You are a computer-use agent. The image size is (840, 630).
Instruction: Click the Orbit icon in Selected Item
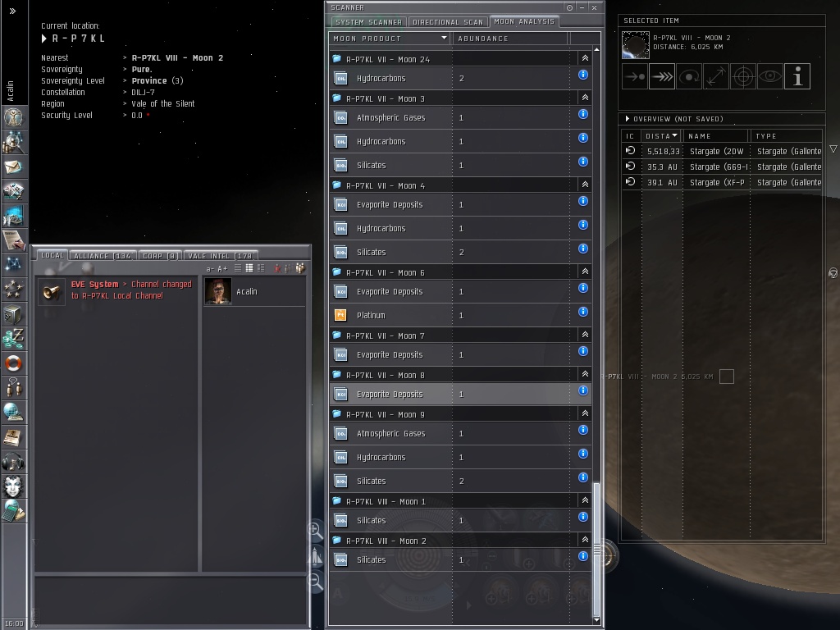point(689,76)
